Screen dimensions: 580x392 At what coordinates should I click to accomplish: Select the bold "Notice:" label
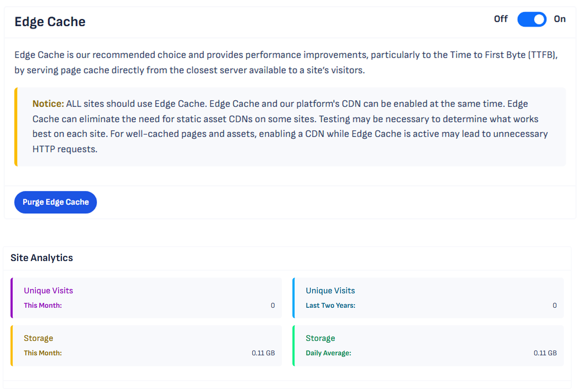tap(48, 104)
